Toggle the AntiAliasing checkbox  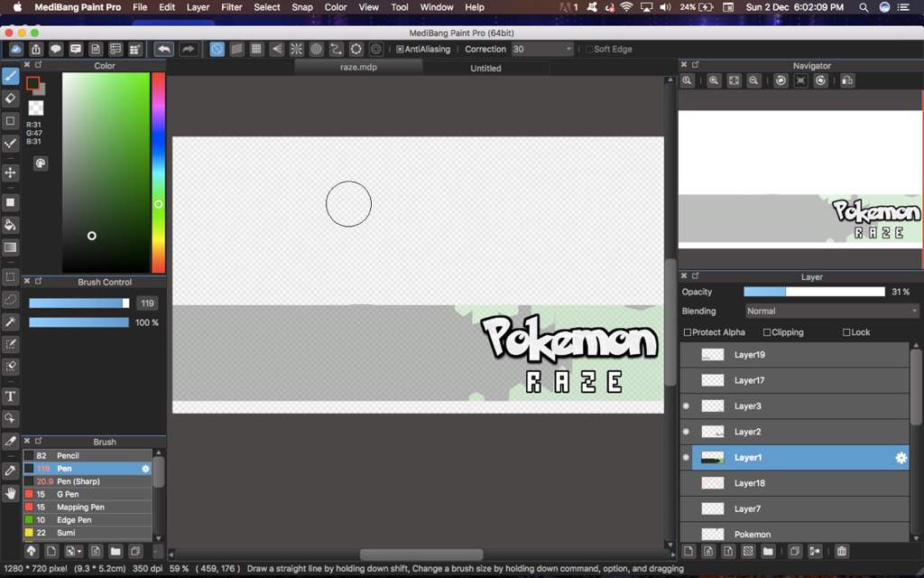(400, 50)
